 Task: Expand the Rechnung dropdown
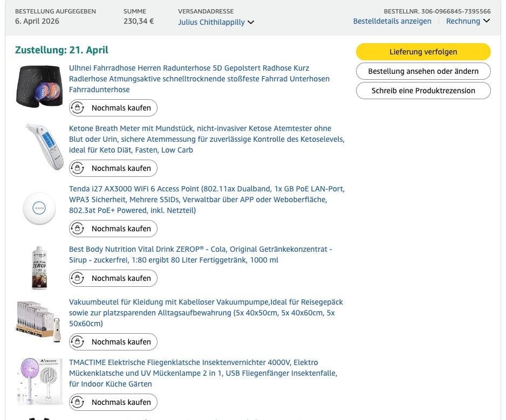click(x=468, y=21)
